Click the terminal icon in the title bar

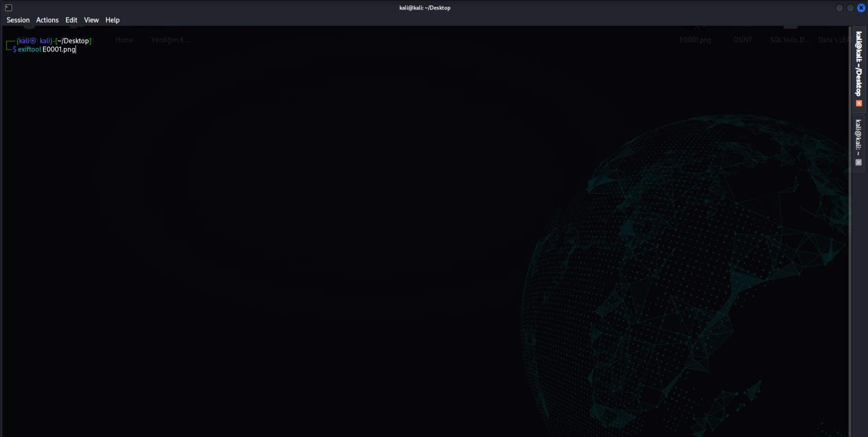coord(9,8)
